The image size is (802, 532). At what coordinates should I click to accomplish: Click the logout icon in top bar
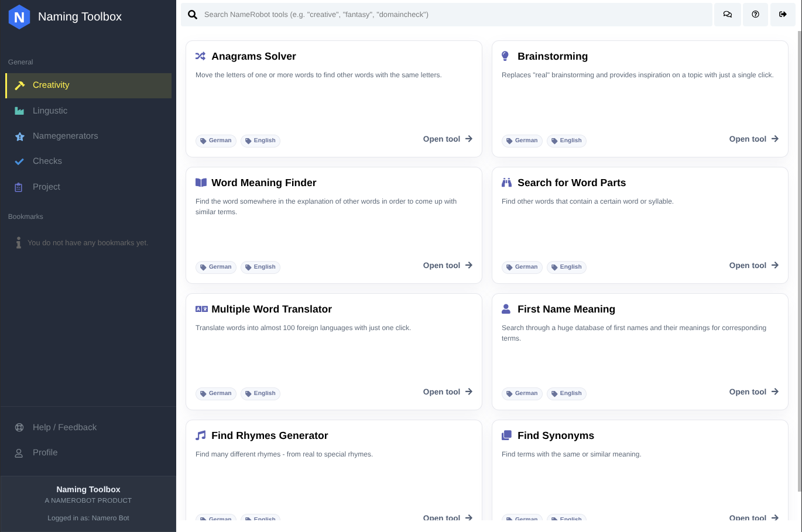783,15
